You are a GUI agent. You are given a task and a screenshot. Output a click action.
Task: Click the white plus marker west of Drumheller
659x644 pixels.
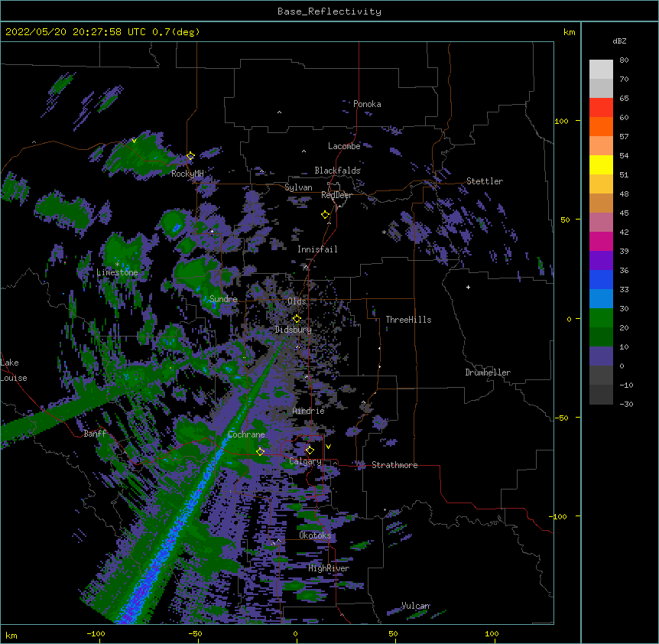point(468,287)
